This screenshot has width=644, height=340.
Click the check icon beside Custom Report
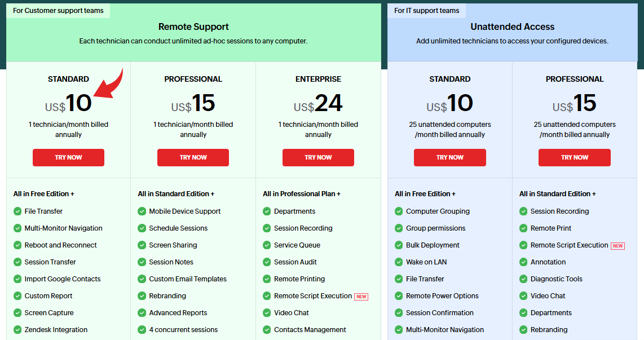pyautogui.click(x=17, y=295)
